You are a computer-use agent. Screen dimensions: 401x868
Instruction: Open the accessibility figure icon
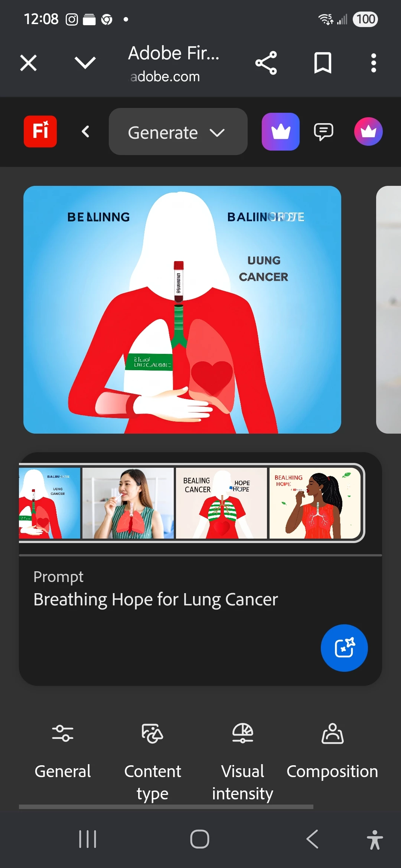pos(375,839)
